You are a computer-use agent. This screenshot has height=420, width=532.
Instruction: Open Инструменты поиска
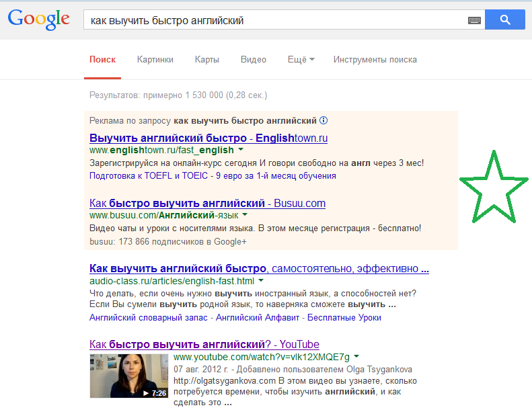(x=375, y=60)
